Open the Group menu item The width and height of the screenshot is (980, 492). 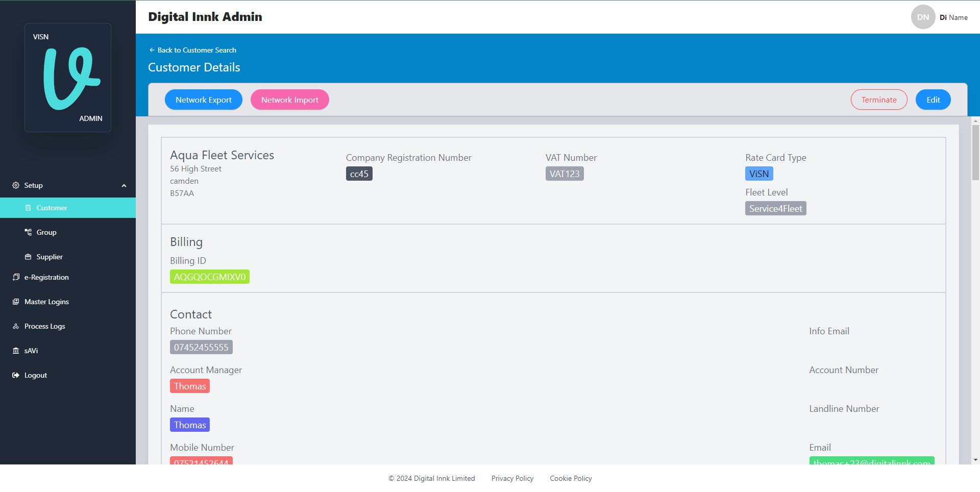pyautogui.click(x=46, y=232)
